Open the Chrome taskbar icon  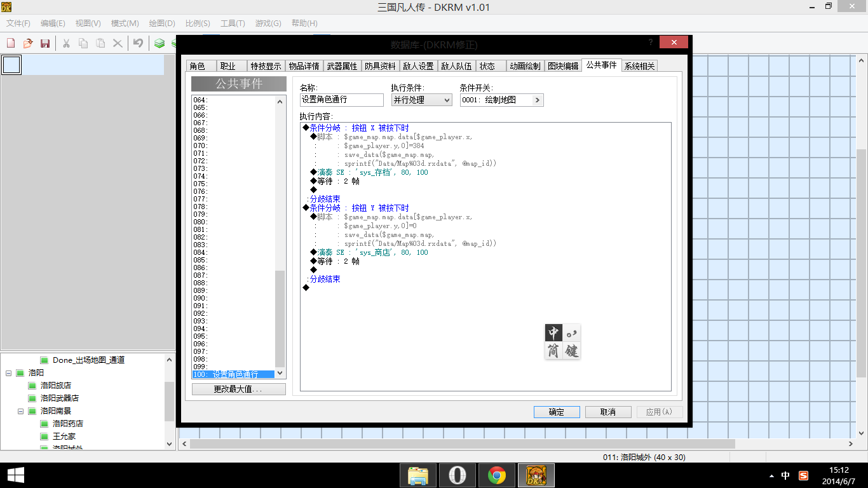(x=496, y=475)
